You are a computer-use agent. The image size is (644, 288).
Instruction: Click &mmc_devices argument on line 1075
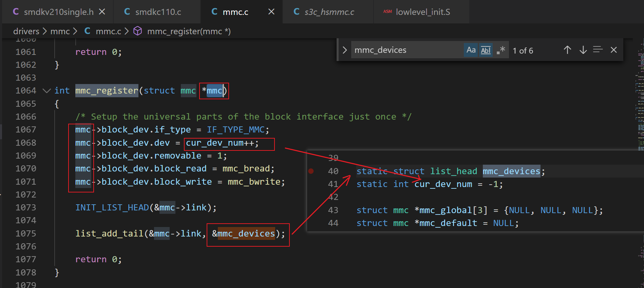pyautogui.click(x=243, y=234)
